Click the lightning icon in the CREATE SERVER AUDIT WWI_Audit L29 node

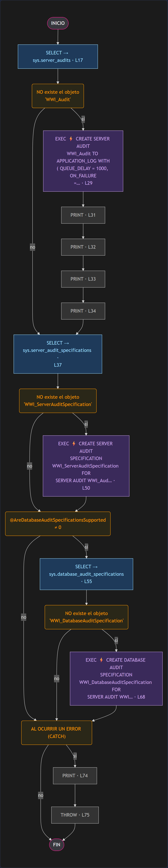pyautogui.click(x=71, y=139)
